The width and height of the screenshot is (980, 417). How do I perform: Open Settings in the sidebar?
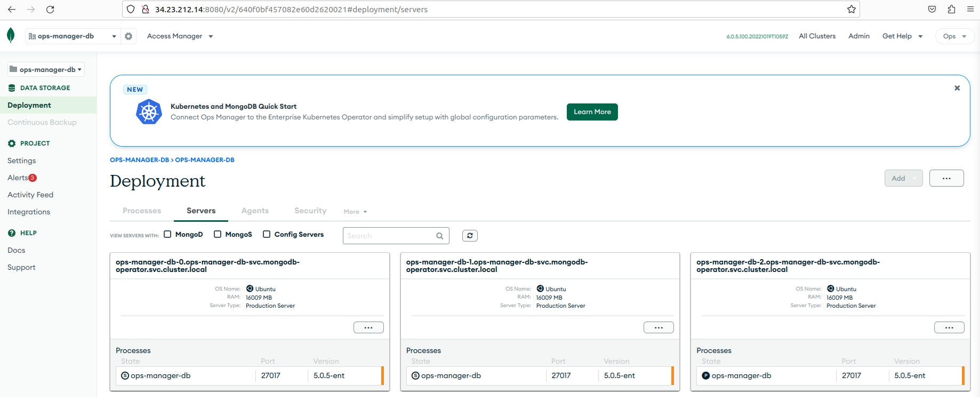[x=22, y=161]
